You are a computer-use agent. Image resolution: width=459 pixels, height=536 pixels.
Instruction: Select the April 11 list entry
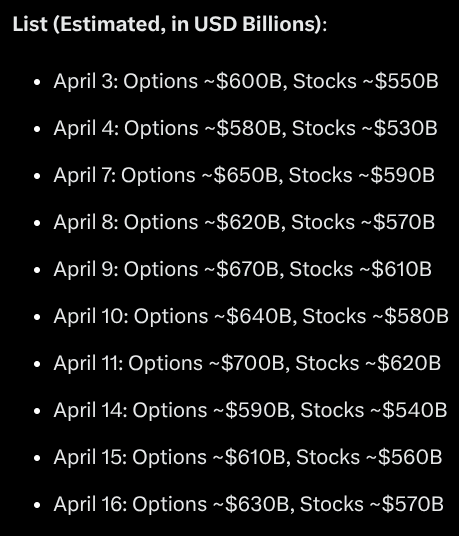pyautogui.click(x=247, y=363)
